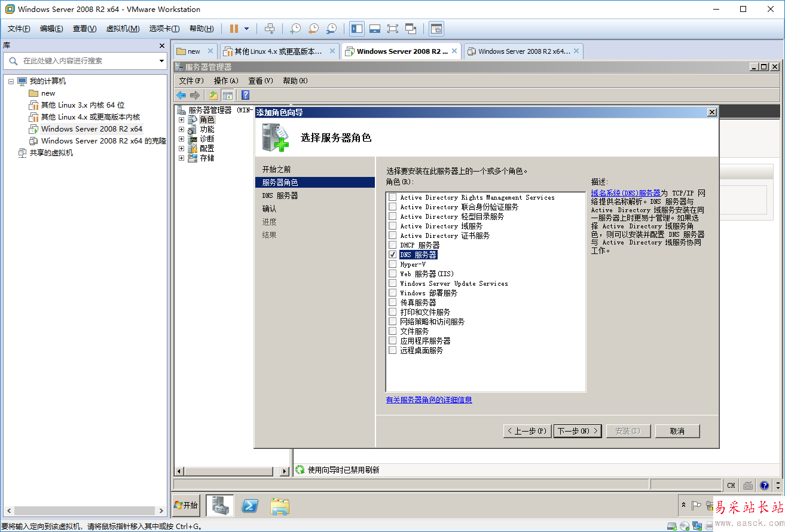This screenshot has width=785, height=532.
Task: Open VMware 虚拟机(M) menu
Action: click(x=123, y=29)
